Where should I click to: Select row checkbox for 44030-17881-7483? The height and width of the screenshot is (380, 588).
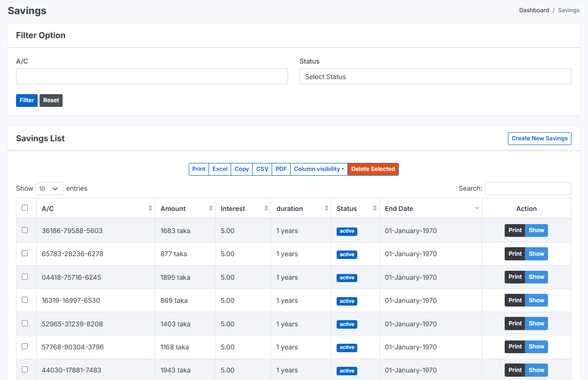coord(25,370)
